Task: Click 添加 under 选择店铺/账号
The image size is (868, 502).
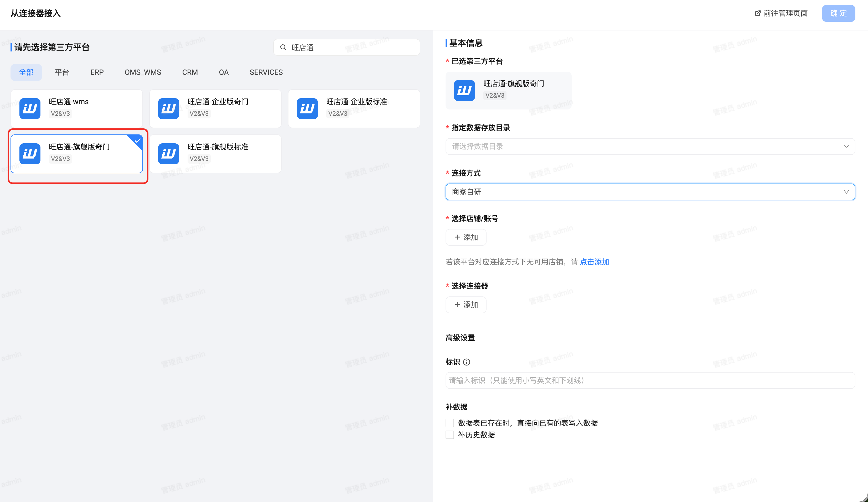Action: point(466,237)
